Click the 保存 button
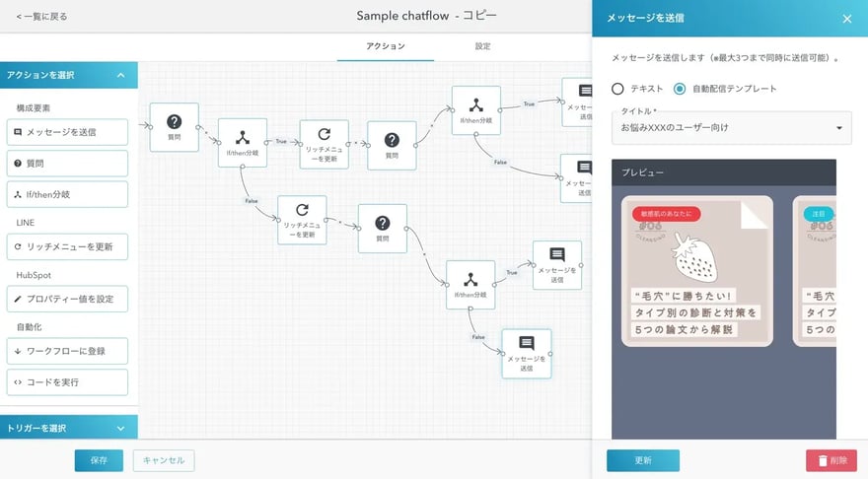This screenshot has height=479, width=868. 99,460
